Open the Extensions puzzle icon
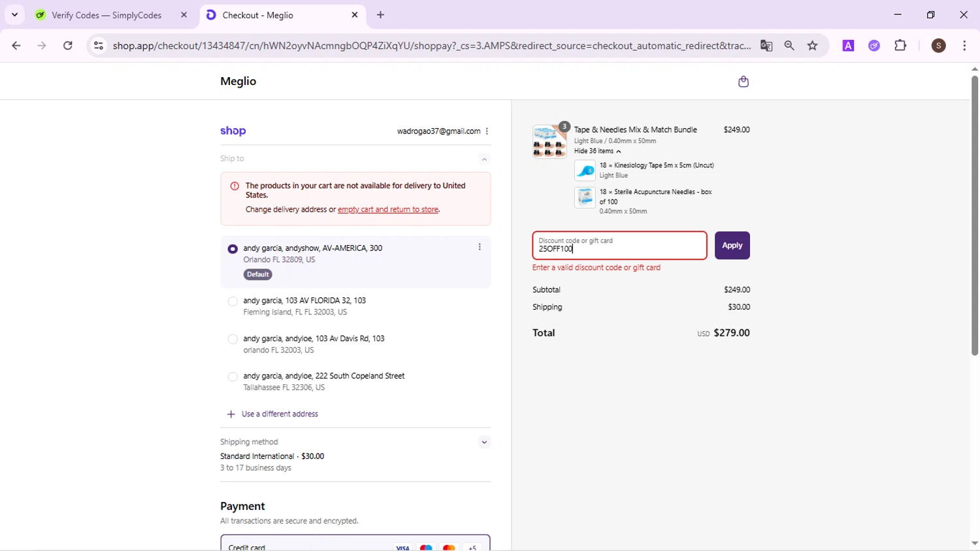This screenshot has width=980, height=551. click(x=900, y=46)
